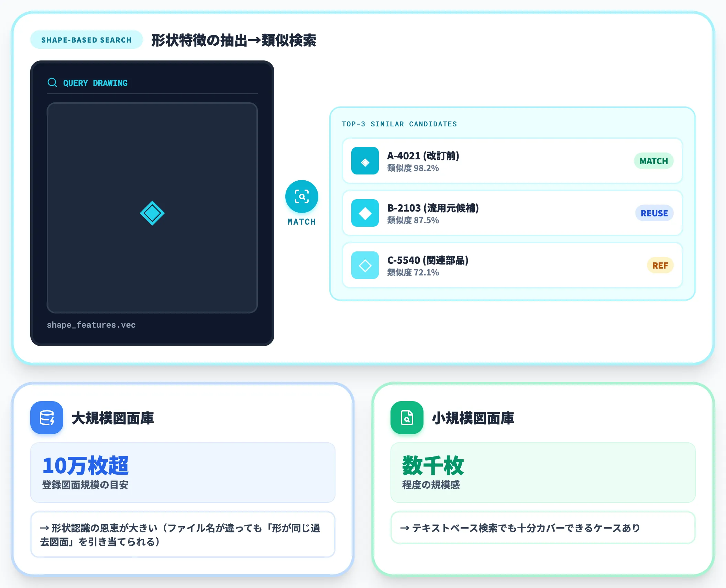Click the 類似度 87.5% value
Screen dimensions: 726x588
point(413,220)
